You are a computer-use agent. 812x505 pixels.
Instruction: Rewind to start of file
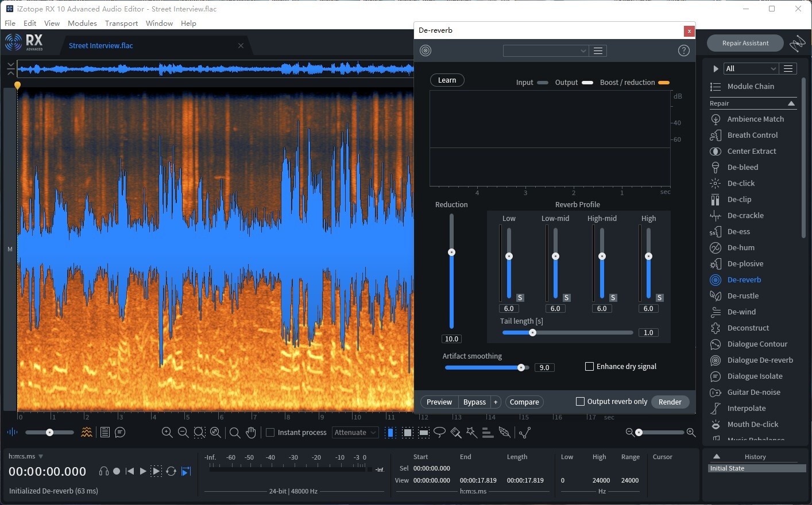click(x=130, y=471)
